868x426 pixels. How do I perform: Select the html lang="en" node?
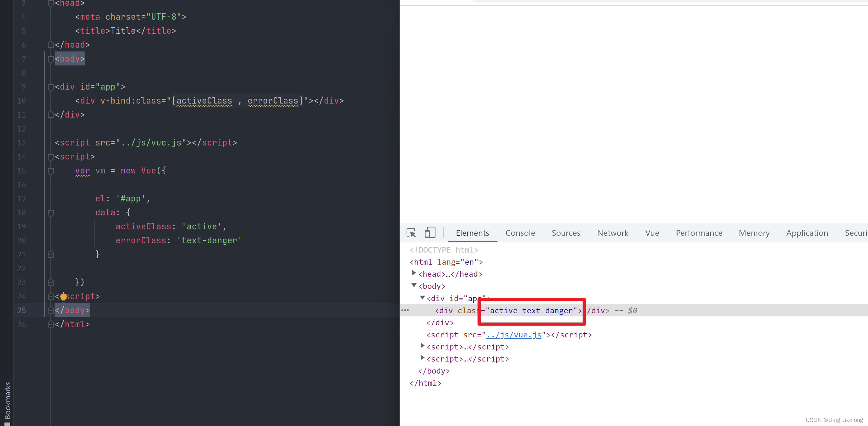(446, 262)
